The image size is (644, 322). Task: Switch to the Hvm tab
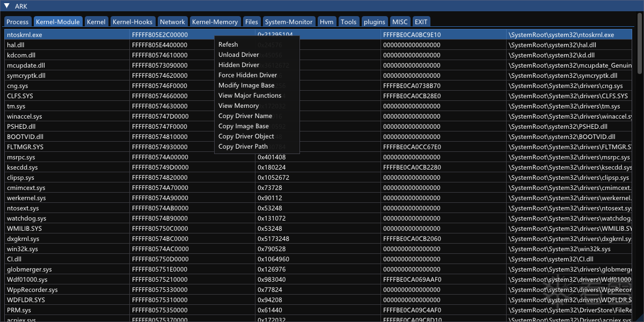point(326,21)
